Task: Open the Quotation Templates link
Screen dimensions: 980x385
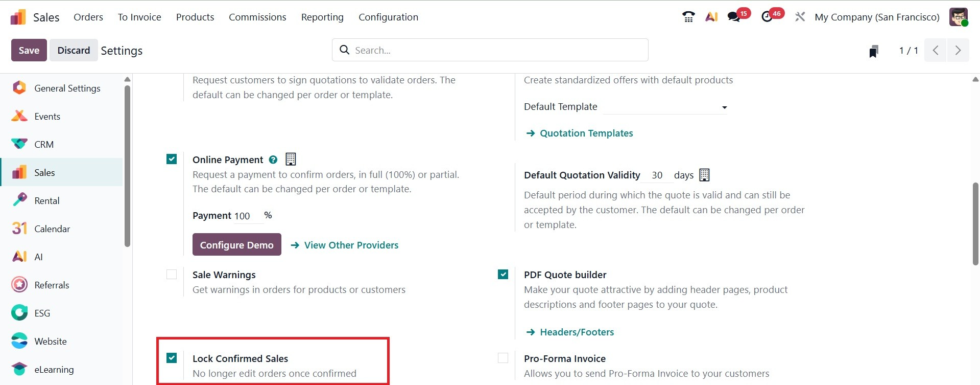Action: tap(586, 133)
